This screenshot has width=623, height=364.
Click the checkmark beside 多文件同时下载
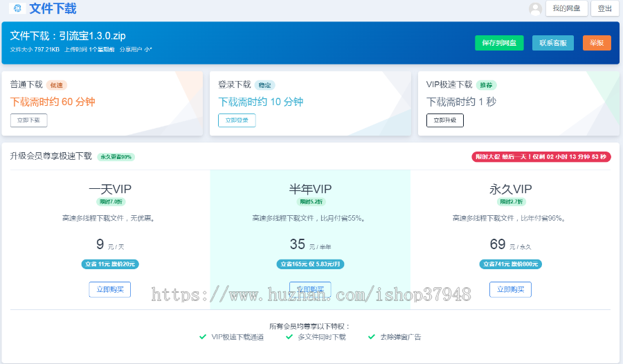click(x=289, y=336)
